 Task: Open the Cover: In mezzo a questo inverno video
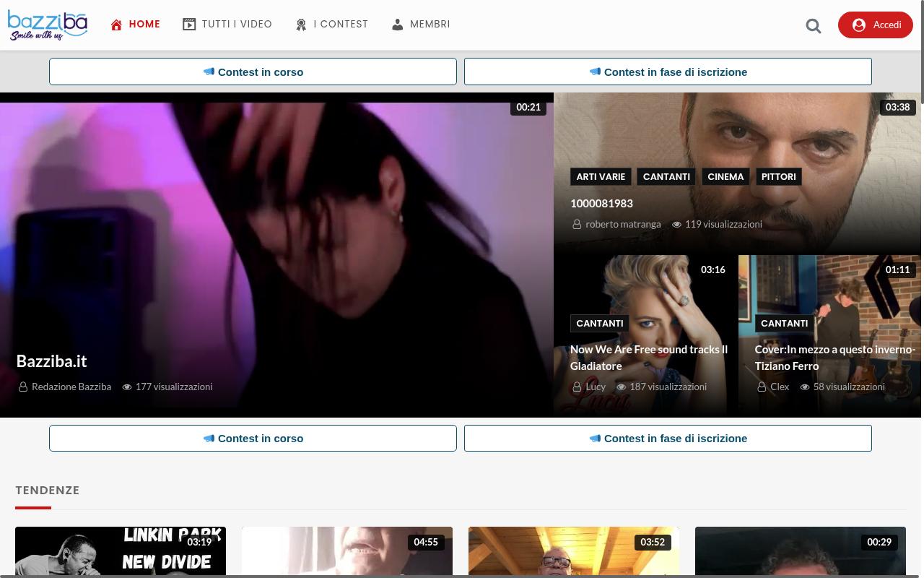tap(835, 358)
